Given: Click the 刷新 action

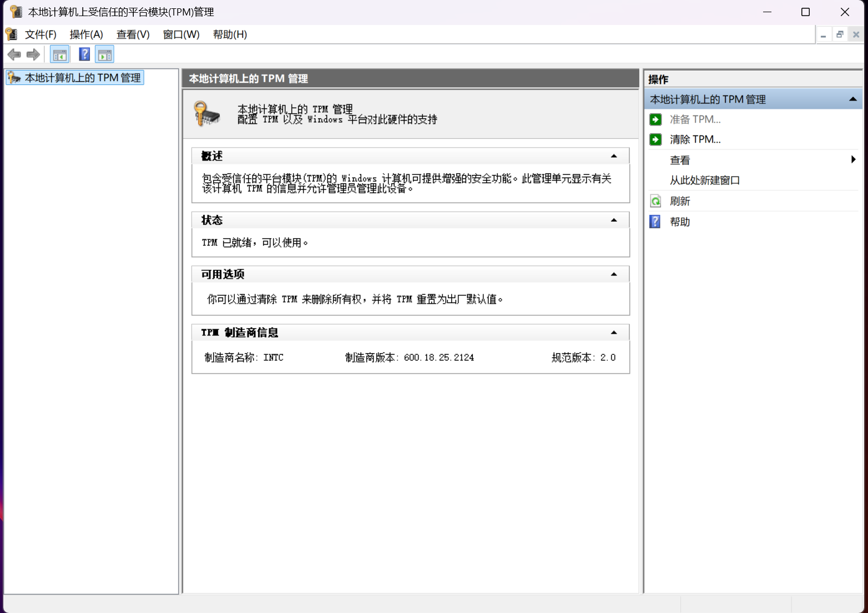Looking at the screenshot, I should point(680,201).
